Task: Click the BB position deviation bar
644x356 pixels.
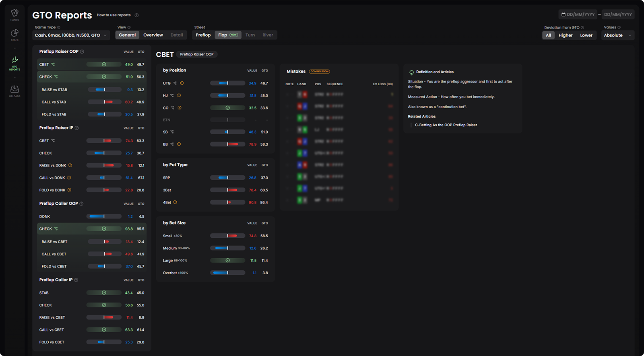Action: pos(227,144)
